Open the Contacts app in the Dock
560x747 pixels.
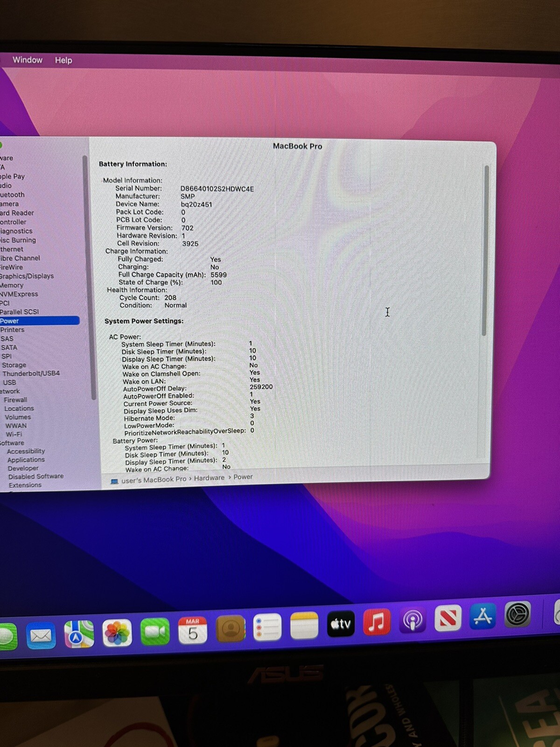[x=230, y=628]
